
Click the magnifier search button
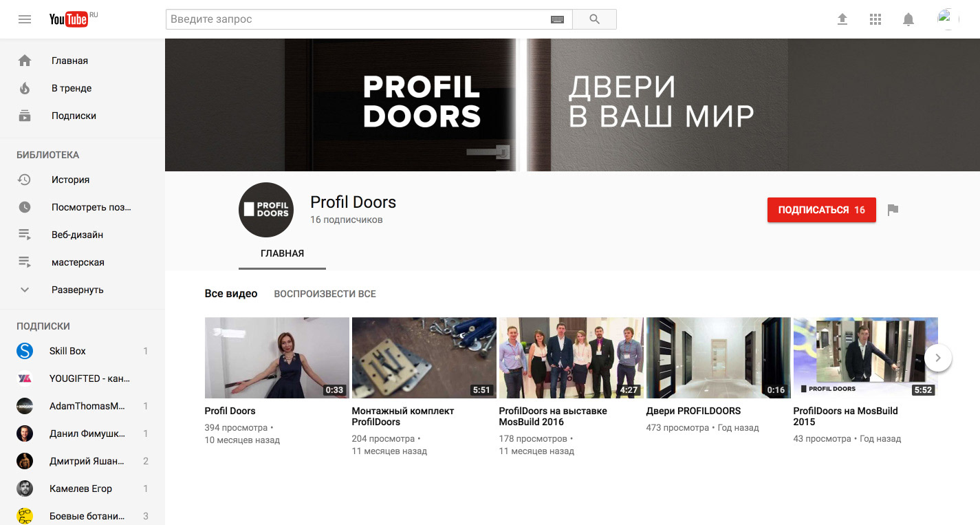click(x=595, y=19)
